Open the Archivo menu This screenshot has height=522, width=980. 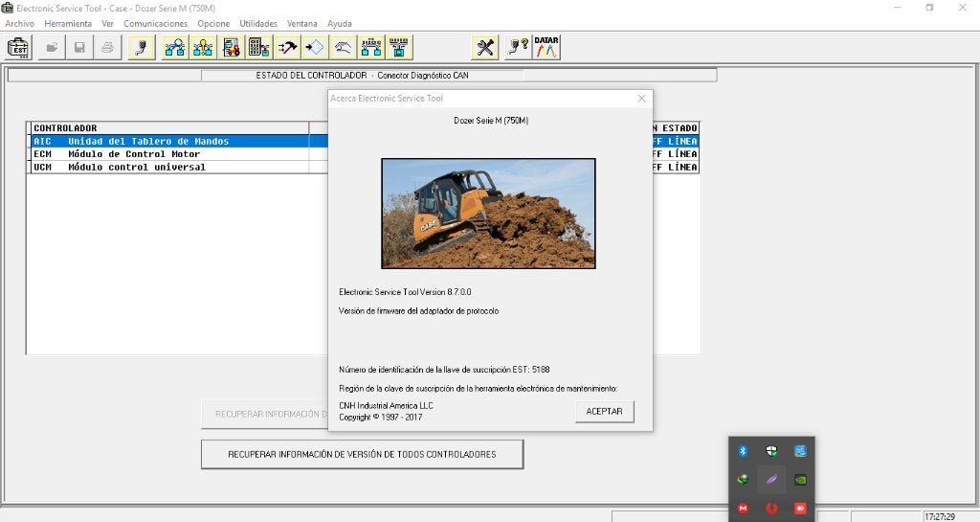coord(20,24)
